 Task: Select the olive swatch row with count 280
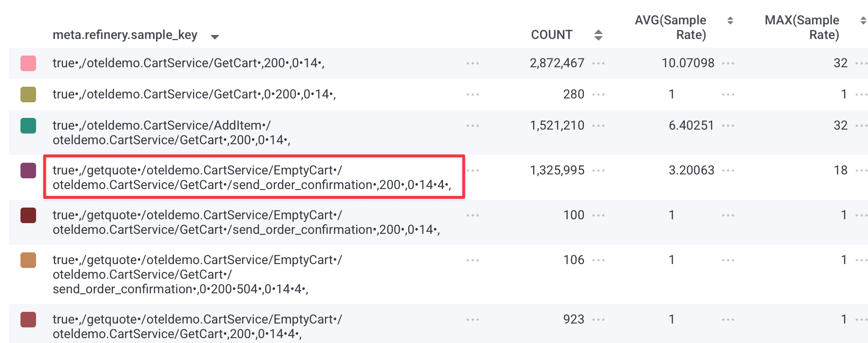(x=28, y=94)
